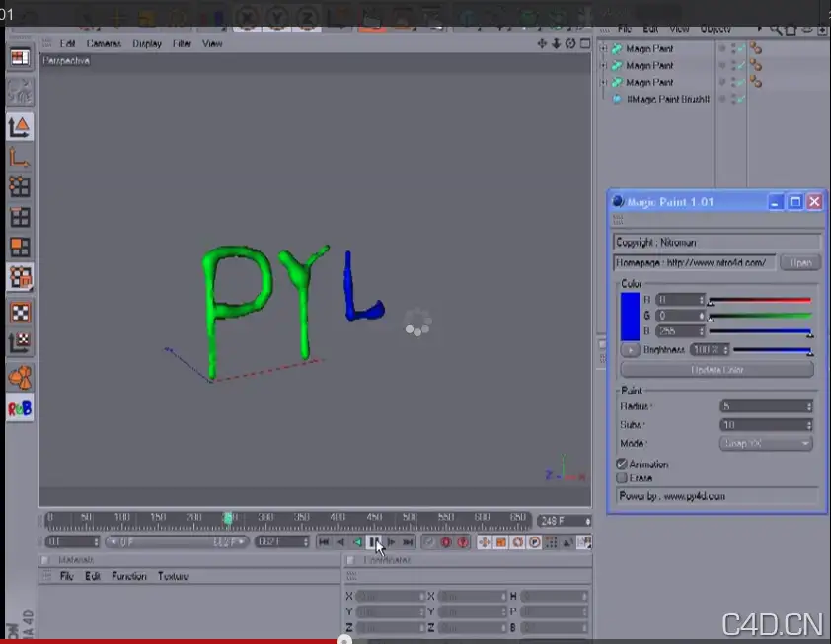Click the red window layout icon in left palette
This screenshot has height=644, width=831.
pos(20,58)
